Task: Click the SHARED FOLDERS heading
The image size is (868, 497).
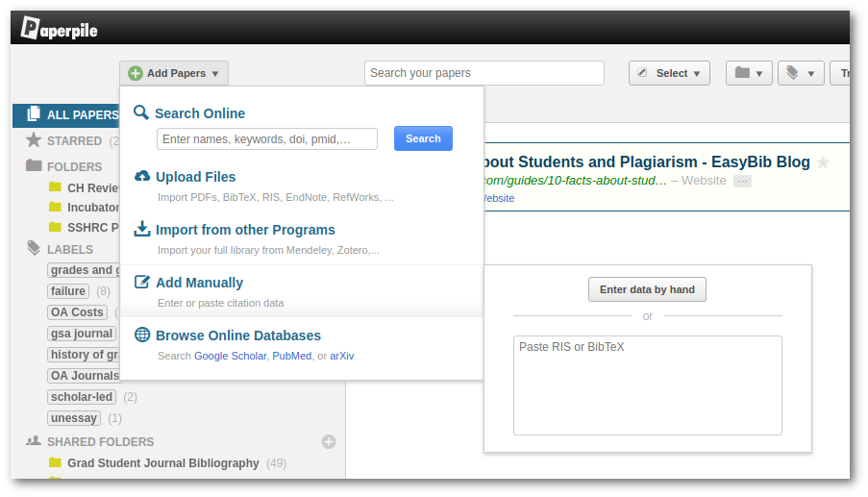Action: tap(100, 442)
